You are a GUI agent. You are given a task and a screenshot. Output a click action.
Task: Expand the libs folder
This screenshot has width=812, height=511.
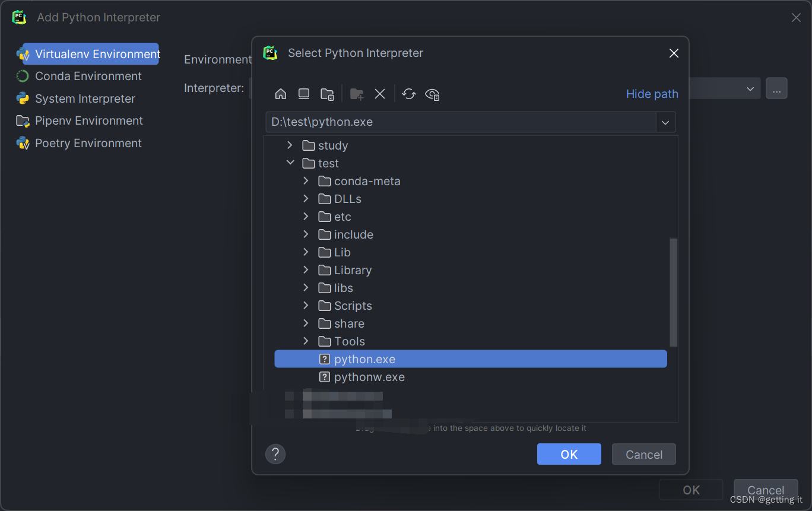click(x=306, y=288)
